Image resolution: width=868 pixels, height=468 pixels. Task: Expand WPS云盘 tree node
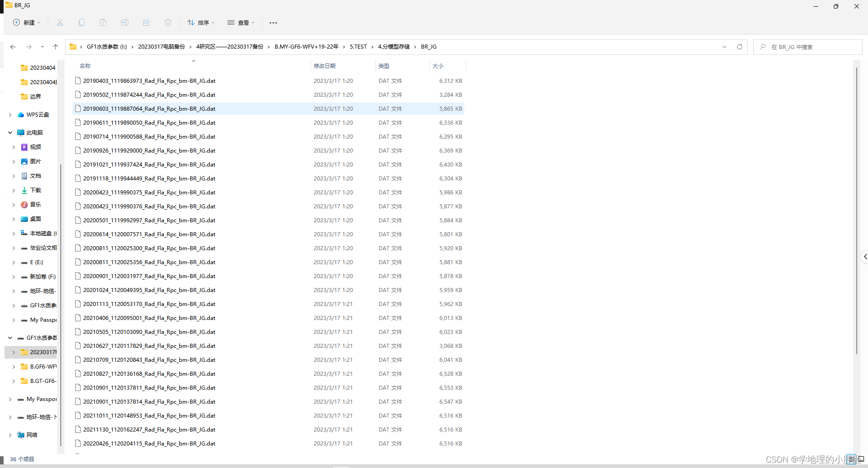tap(10, 115)
